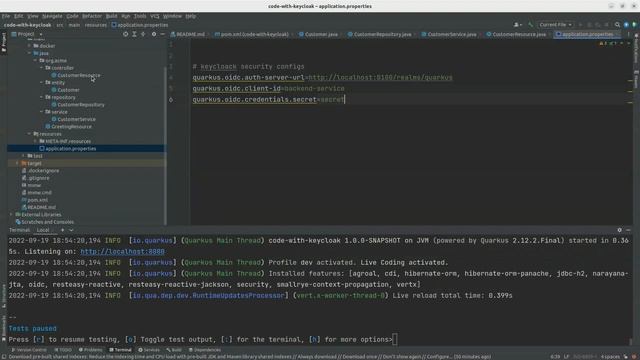Click the build hammer icon in toolbar
The image size is (640, 360).
coord(530,25)
